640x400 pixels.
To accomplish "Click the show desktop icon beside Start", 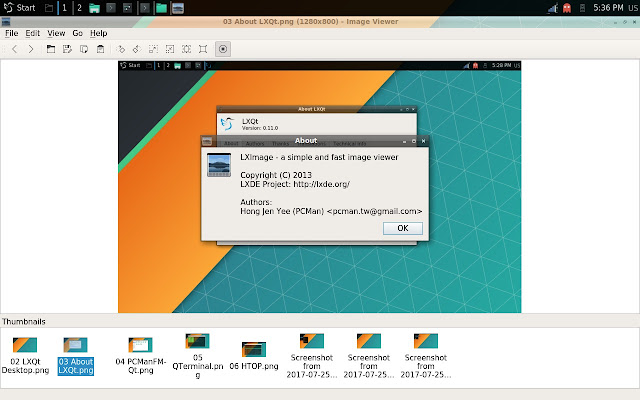I will point(49,8).
